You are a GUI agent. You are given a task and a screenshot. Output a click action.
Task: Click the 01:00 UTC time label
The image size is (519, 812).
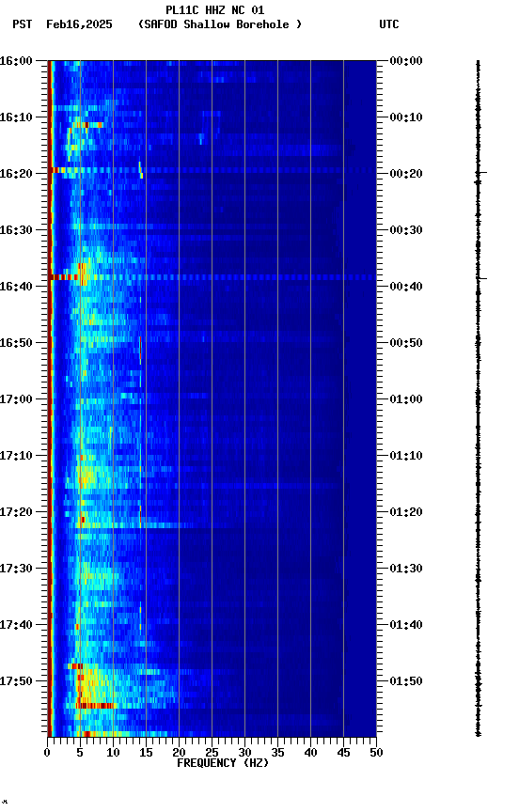(406, 399)
